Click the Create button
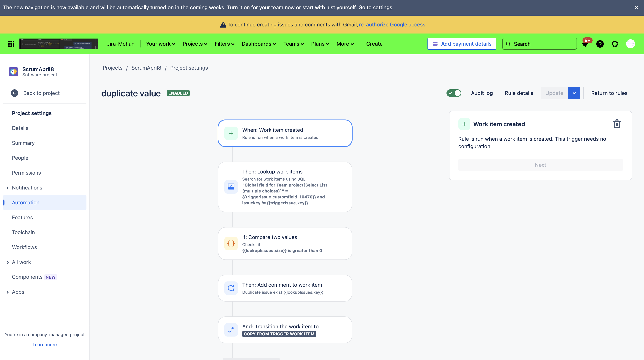The height and width of the screenshot is (360, 644). pos(374,44)
